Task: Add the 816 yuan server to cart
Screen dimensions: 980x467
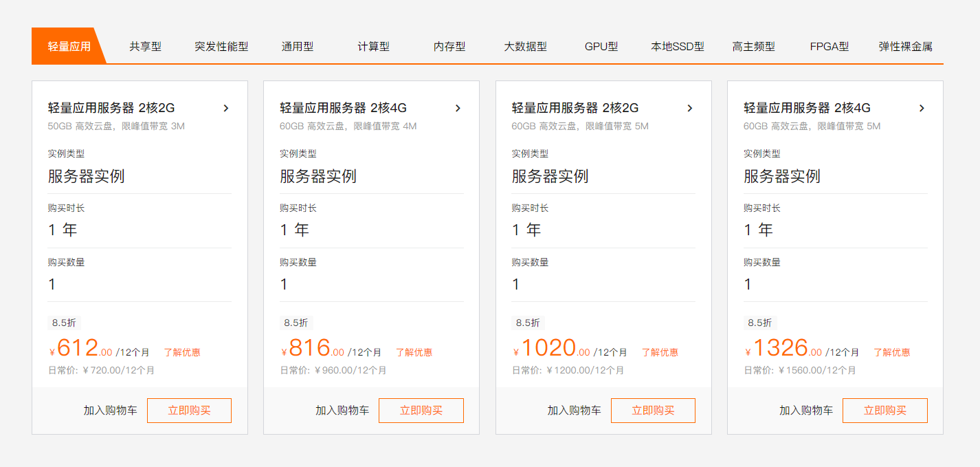Action: click(x=342, y=411)
